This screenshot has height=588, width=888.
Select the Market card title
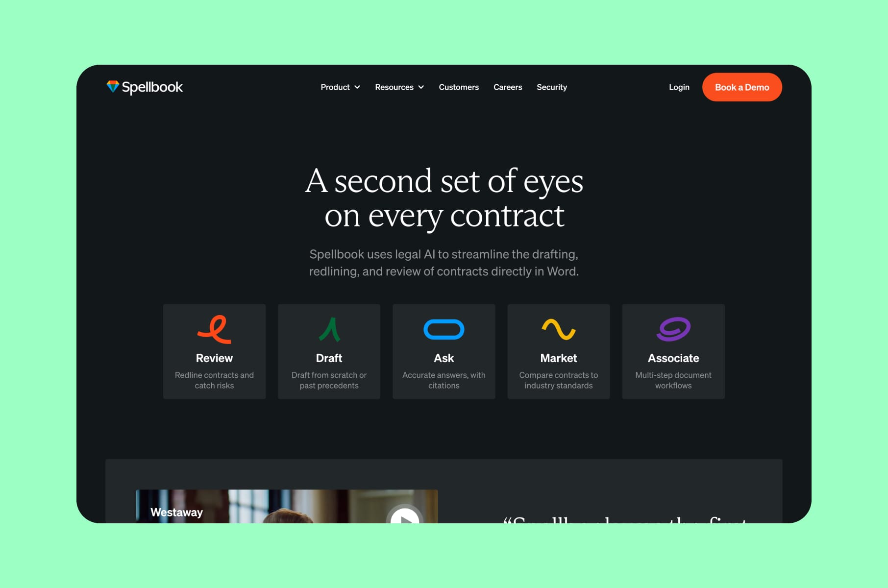pos(559,358)
